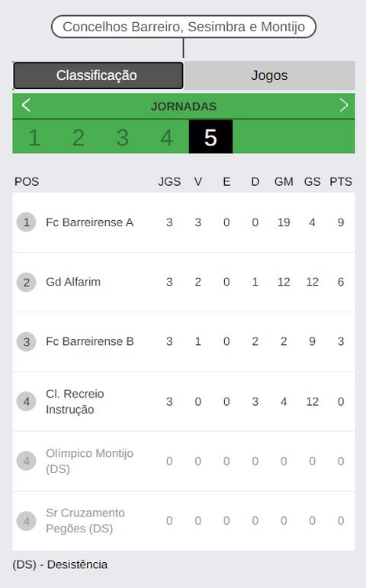The height and width of the screenshot is (588, 366).
Task: Click the PTS column header
Action: (341, 181)
